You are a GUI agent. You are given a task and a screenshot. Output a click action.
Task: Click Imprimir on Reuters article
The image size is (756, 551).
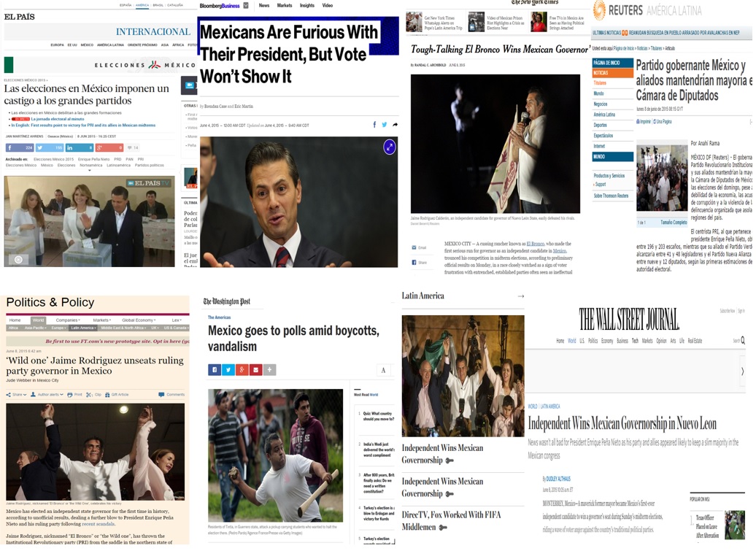(644, 121)
